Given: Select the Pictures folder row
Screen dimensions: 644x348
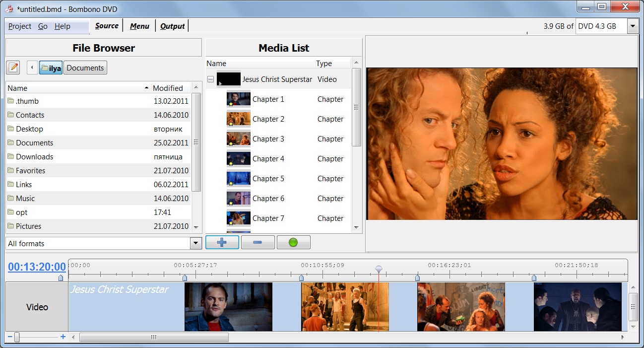Looking at the screenshot, I should pos(98,226).
